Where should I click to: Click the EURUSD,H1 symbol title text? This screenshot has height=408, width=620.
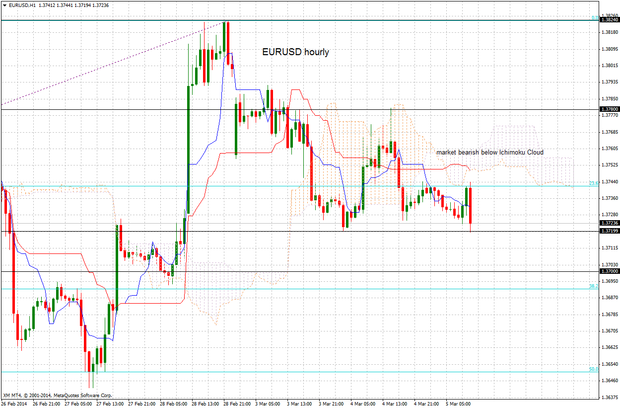pos(23,6)
